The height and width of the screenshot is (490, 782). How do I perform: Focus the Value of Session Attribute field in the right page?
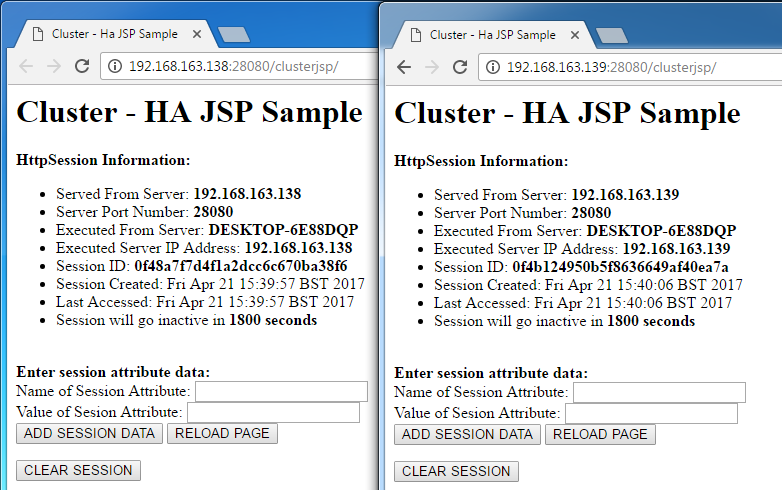pos(651,413)
